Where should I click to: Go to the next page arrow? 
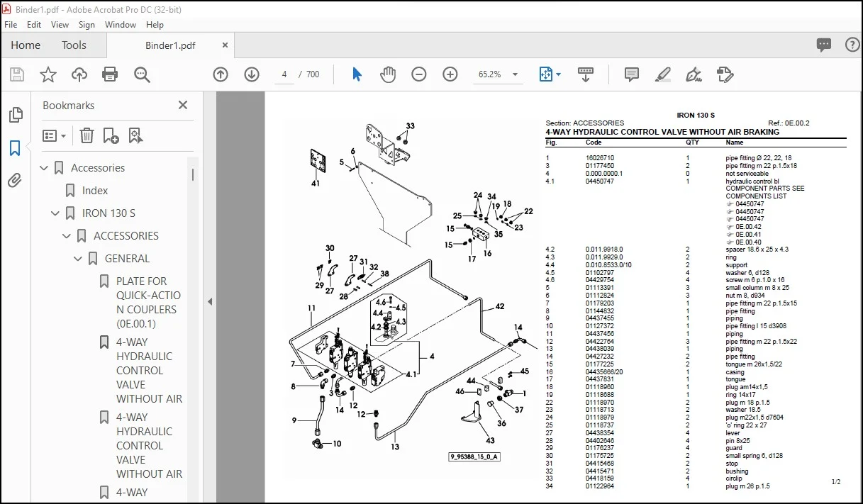252,74
